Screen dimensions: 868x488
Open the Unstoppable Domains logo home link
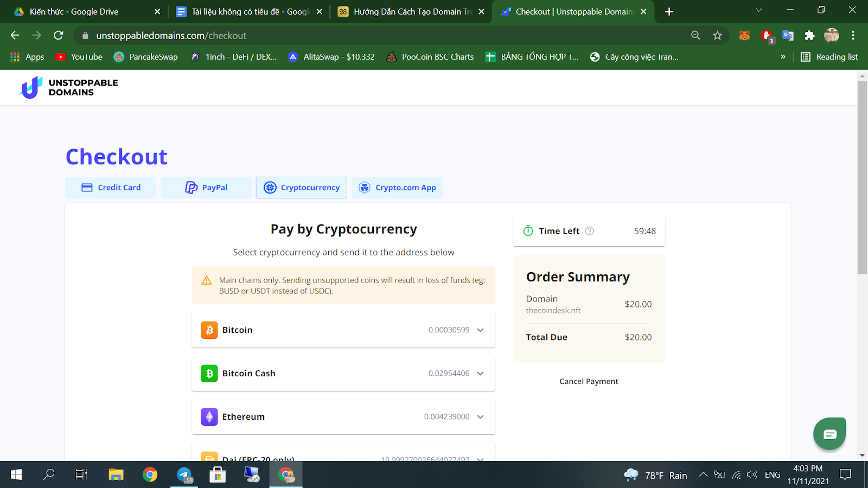point(68,87)
